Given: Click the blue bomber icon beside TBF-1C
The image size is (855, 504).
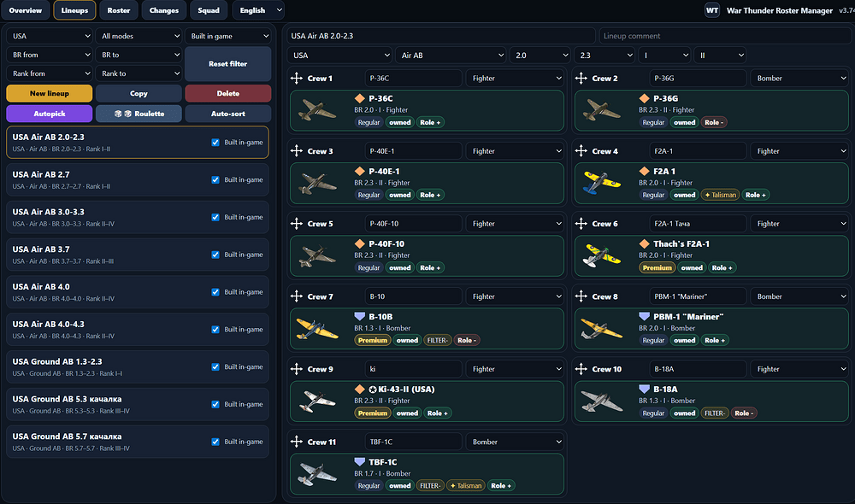Looking at the screenshot, I should pyautogui.click(x=360, y=462).
